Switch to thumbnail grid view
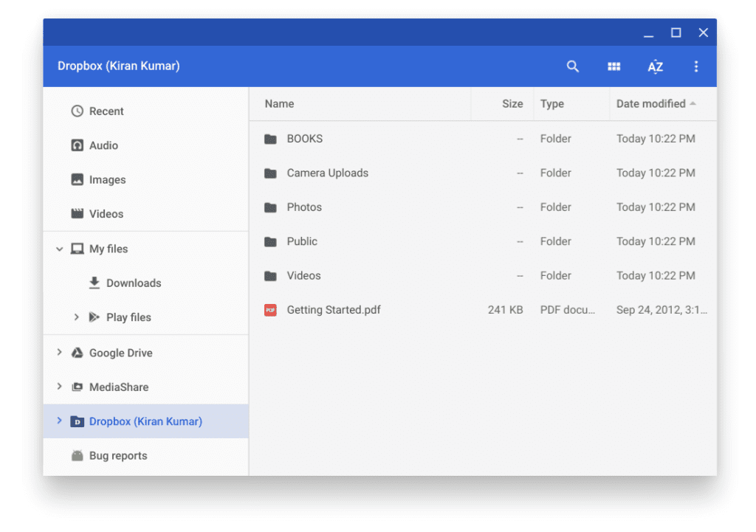 [x=614, y=66]
